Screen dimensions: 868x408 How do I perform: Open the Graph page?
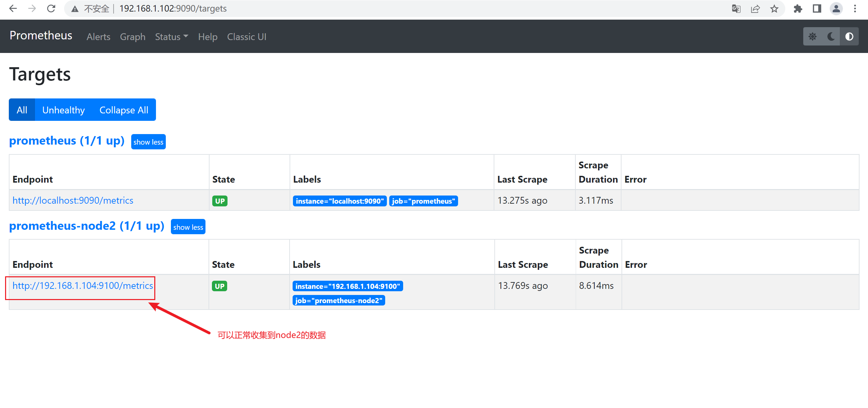point(133,37)
